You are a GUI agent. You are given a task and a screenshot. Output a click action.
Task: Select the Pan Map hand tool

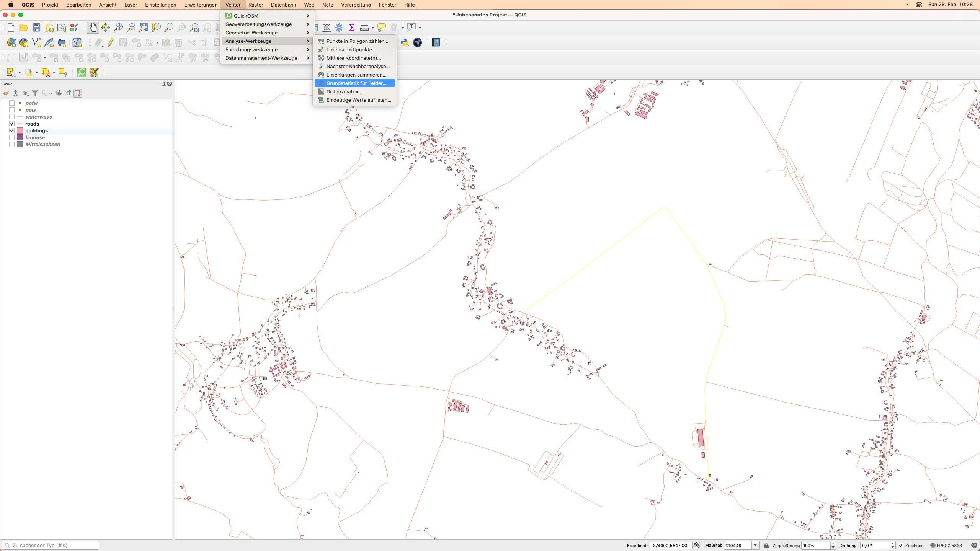pos(93,28)
